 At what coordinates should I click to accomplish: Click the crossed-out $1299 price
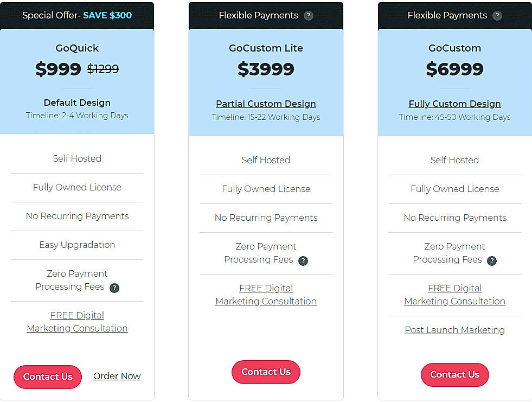pos(103,69)
